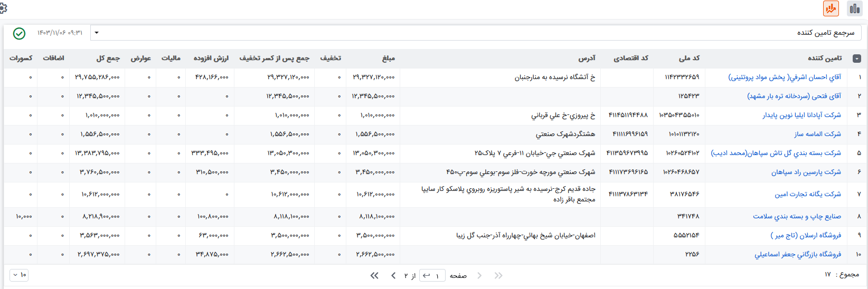This screenshot has width=868, height=289.
Task: Sort by the 'جمع کل' column header
Action: coord(108,58)
